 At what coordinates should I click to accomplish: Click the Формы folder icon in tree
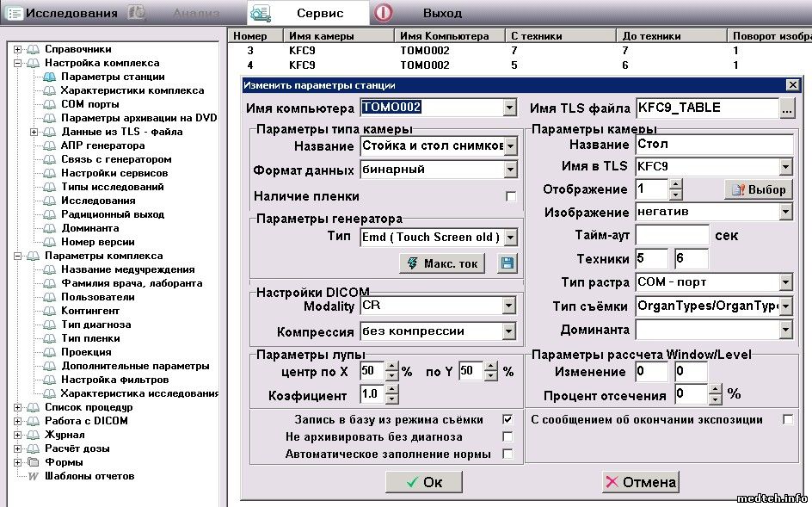[x=34, y=462]
